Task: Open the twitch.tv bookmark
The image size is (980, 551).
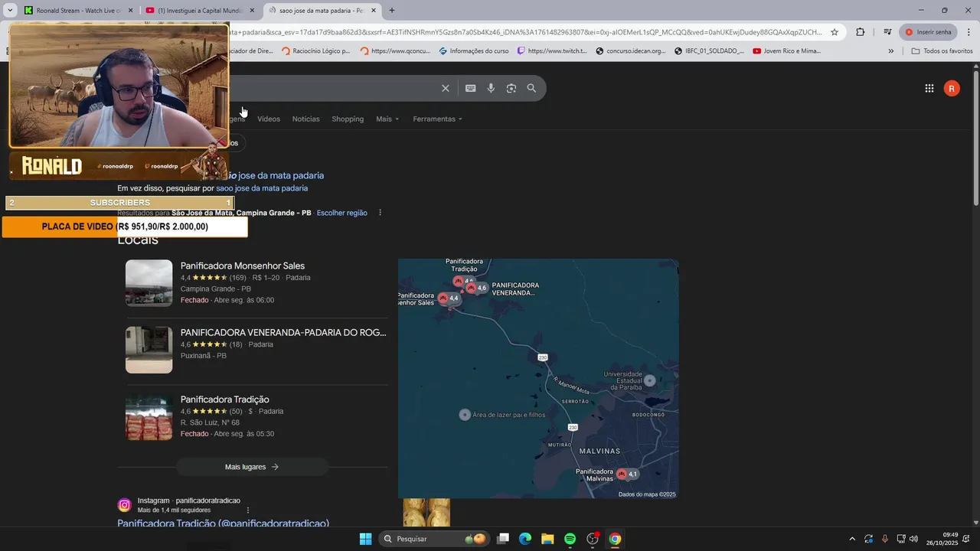Action: click(x=552, y=51)
